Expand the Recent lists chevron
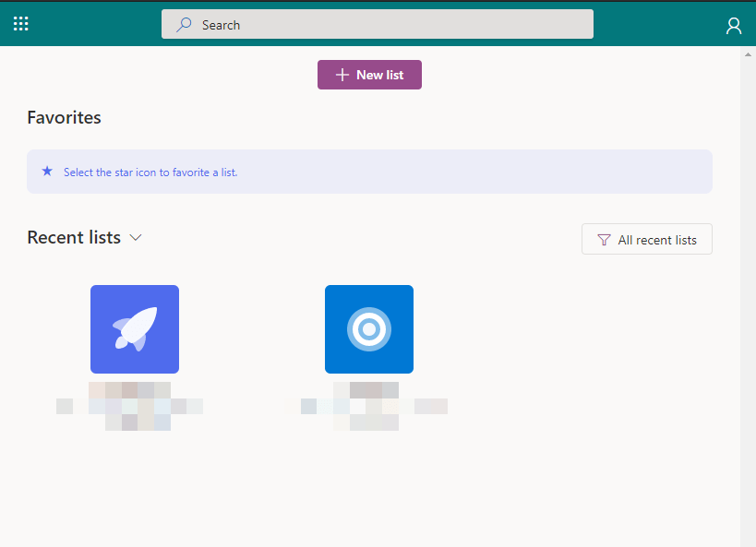 tap(136, 238)
